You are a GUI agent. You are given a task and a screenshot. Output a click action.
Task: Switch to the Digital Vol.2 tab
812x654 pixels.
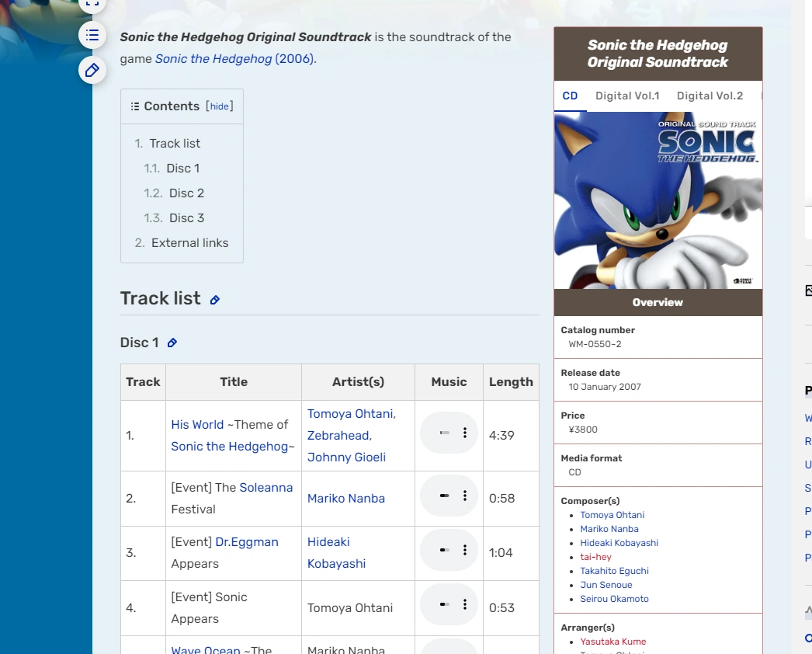(x=709, y=96)
